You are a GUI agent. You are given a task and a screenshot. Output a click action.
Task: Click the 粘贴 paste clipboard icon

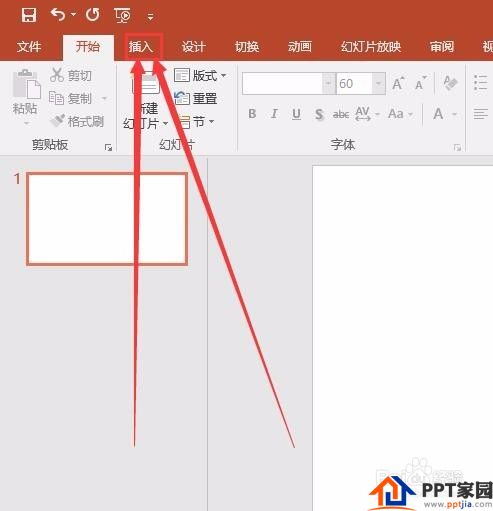tap(26, 84)
